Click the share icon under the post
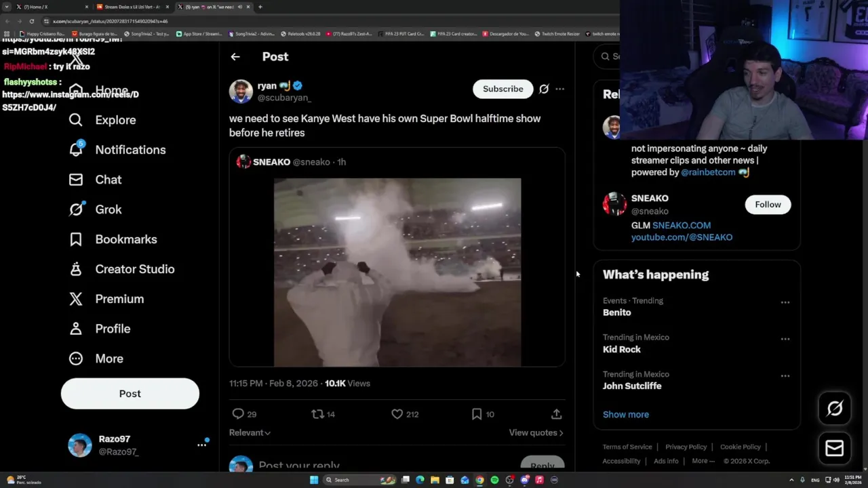The width and height of the screenshot is (868, 488). click(556, 414)
